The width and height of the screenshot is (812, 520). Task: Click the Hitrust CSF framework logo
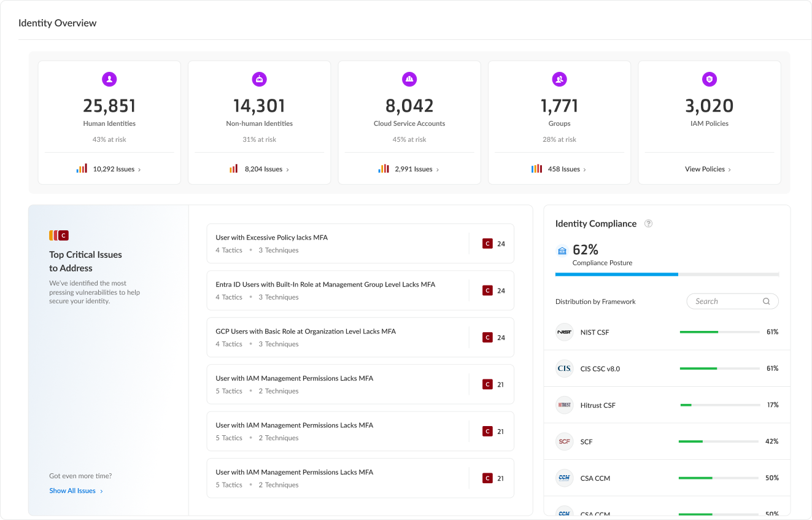(x=564, y=405)
